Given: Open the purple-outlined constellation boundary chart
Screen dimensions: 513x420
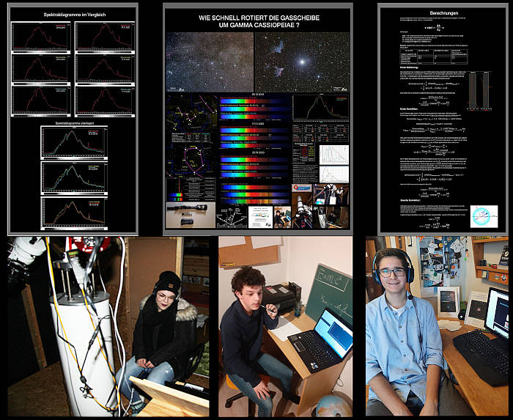Looking at the screenshot, I should tap(191, 160).
